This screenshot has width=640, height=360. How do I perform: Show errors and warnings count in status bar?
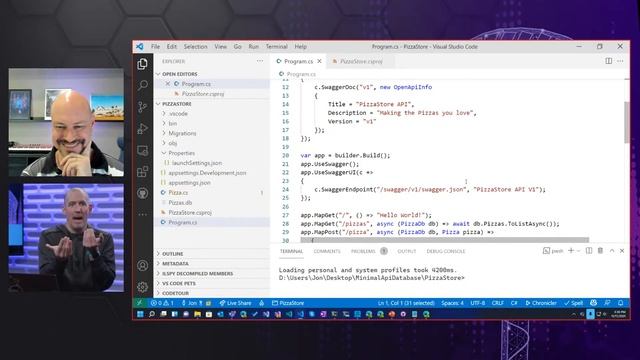click(x=162, y=303)
